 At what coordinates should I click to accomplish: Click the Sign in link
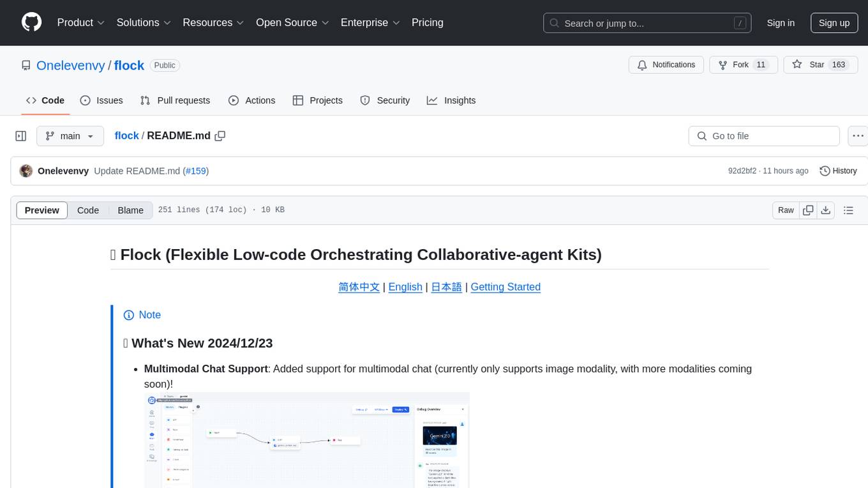781,23
